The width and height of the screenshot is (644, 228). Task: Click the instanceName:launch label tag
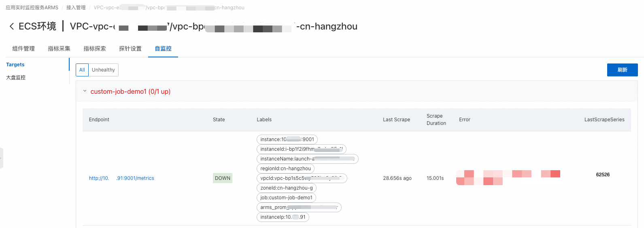click(x=308, y=159)
